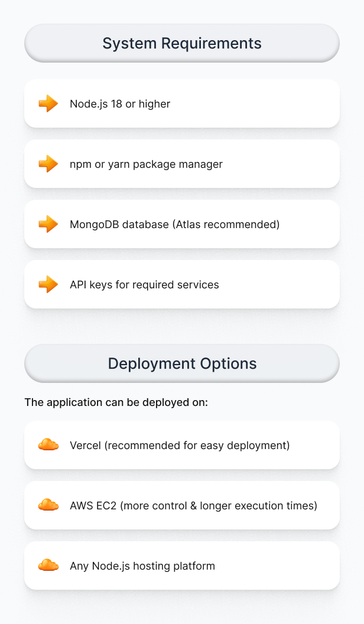Select 'Any Node.js hosting platform' text
This screenshot has height=624, width=364.
142,566
